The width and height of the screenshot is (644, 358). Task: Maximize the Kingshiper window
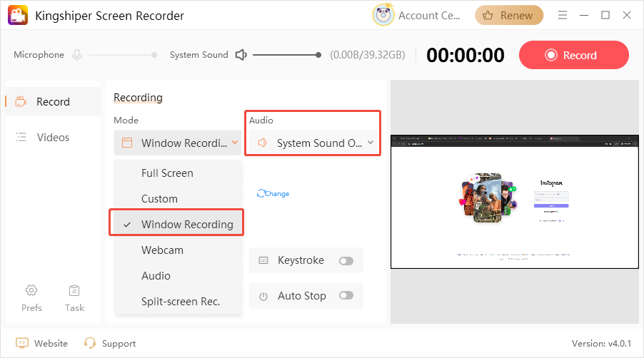click(605, 15)
